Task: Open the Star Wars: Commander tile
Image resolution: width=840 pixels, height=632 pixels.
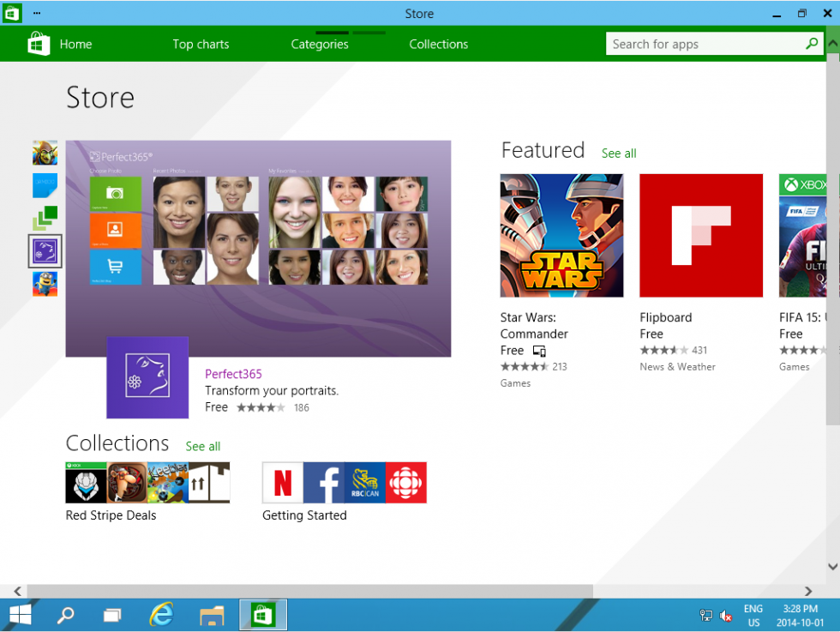Action: [561, 236]
